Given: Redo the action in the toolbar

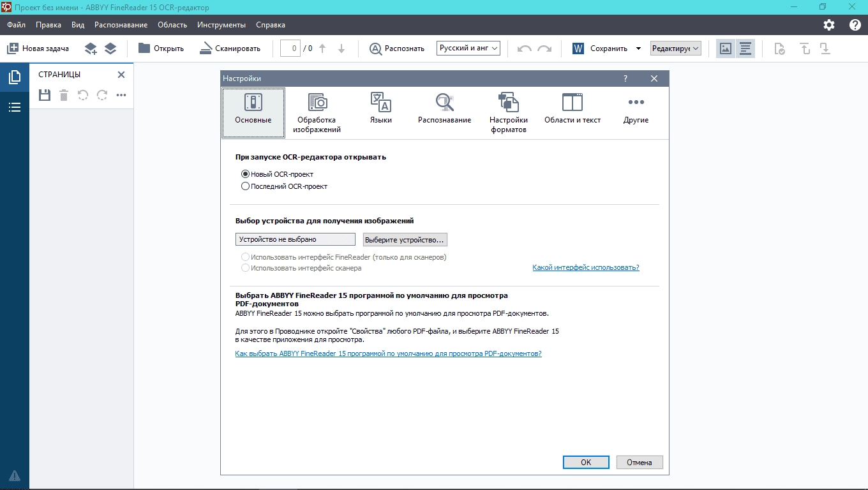Looking at the screenshot, I should (x=544, y=48).
